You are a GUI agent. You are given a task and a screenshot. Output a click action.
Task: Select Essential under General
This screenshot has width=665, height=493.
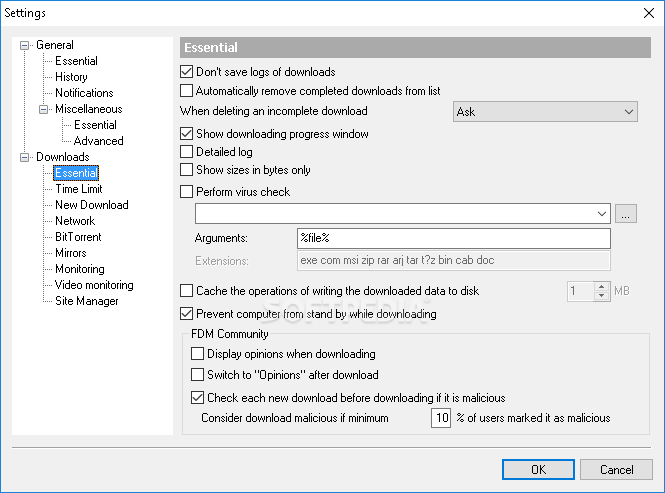76,61
